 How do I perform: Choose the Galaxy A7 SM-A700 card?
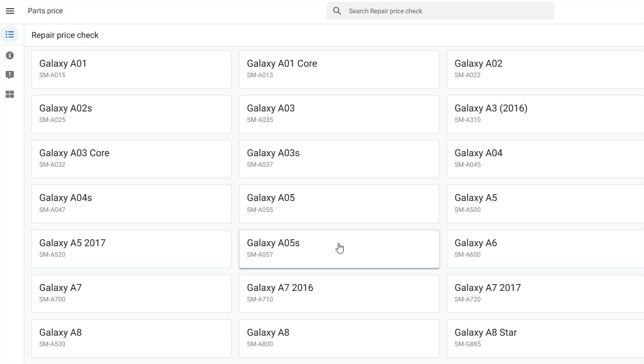pos(131,294)
